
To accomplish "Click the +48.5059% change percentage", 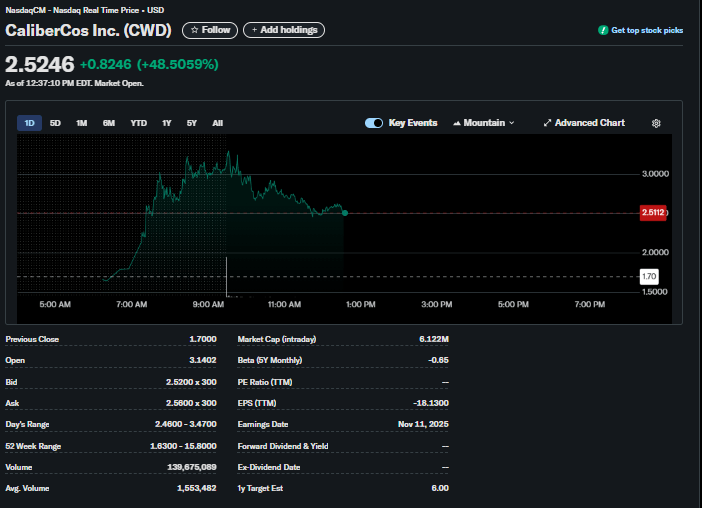I will (x=178, y=64).
